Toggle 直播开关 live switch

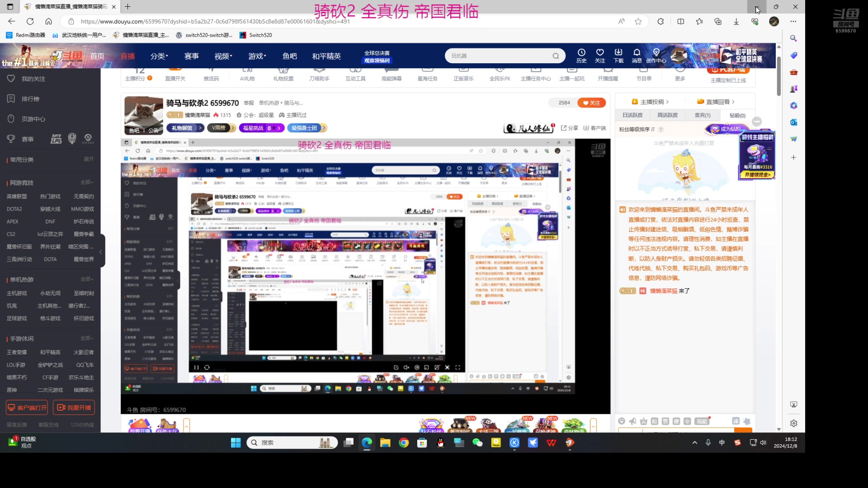click(x=175, y=75)
